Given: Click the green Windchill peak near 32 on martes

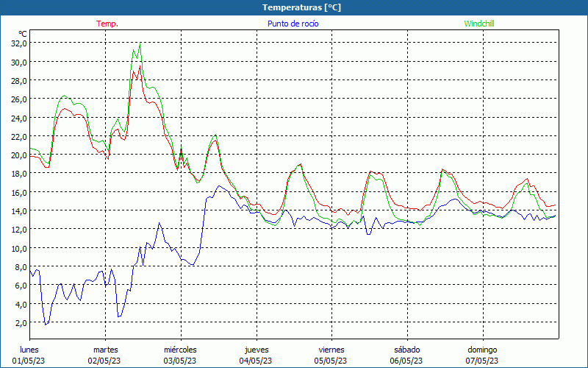Looking at the screenshot, I should (x=140, y=44).
